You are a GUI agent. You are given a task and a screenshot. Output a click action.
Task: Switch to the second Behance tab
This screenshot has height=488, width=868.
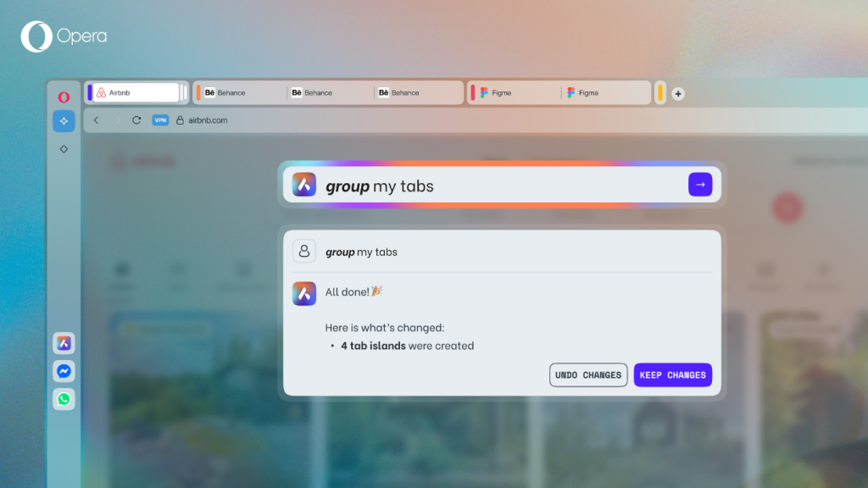pyautogui.click(x=331, y=92)
